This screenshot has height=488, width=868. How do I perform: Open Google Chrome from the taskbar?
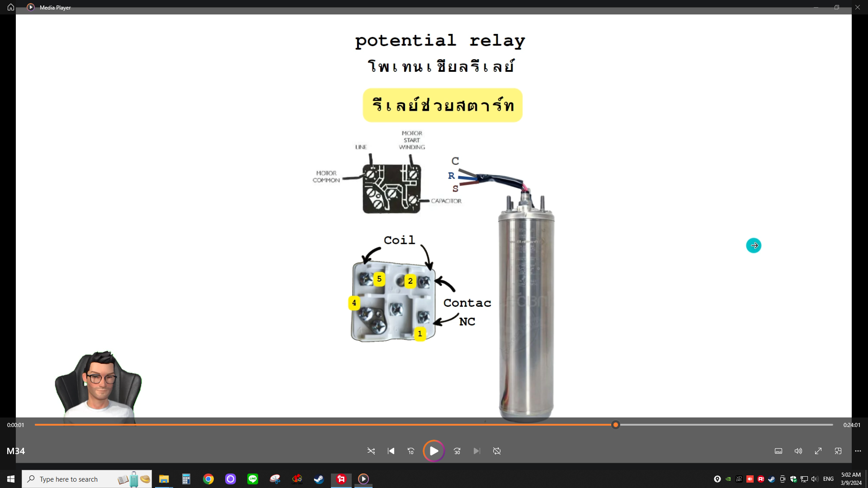click(x=208, y=479)
